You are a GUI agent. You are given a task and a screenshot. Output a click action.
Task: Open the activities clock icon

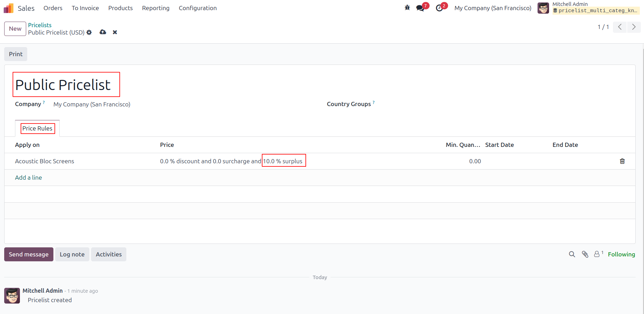439,8
